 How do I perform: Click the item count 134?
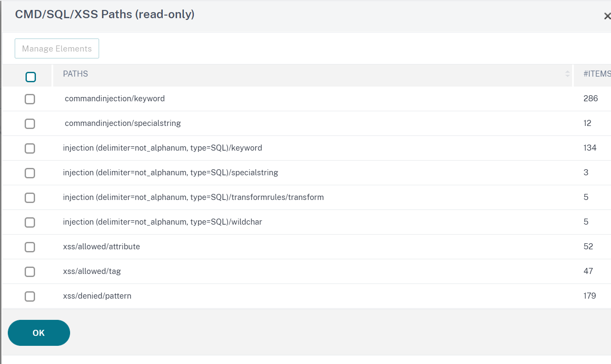(x=590, y=148)
